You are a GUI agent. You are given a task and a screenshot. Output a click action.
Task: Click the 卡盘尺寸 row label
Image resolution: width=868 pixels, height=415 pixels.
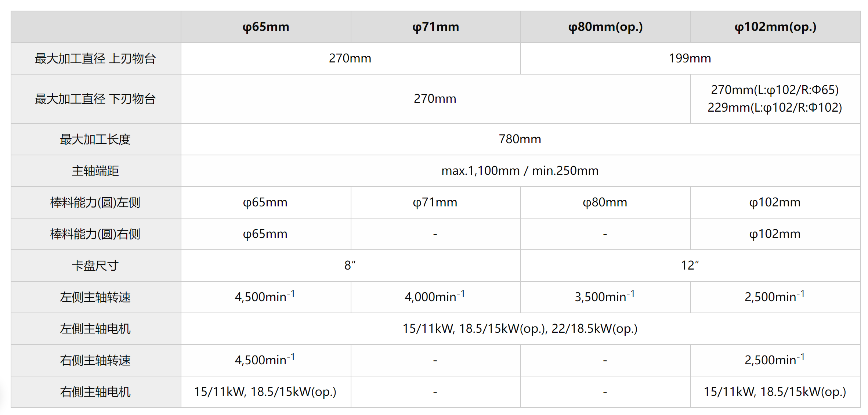pos(95,266)
